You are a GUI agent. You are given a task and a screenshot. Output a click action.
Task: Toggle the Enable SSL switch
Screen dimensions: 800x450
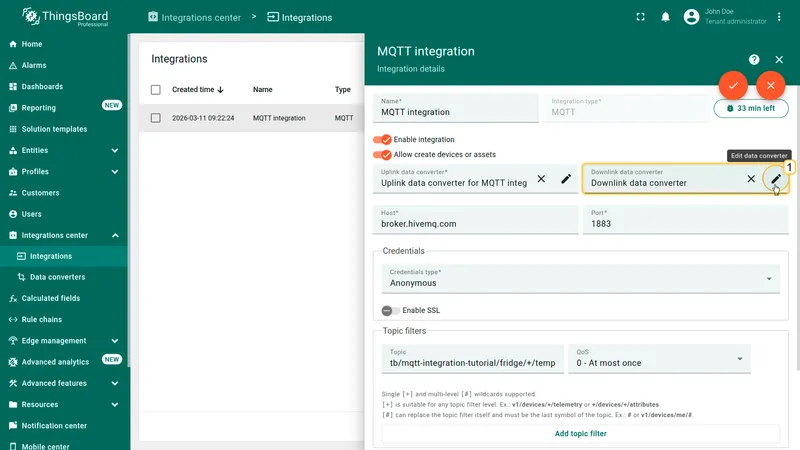click(390, 310)
